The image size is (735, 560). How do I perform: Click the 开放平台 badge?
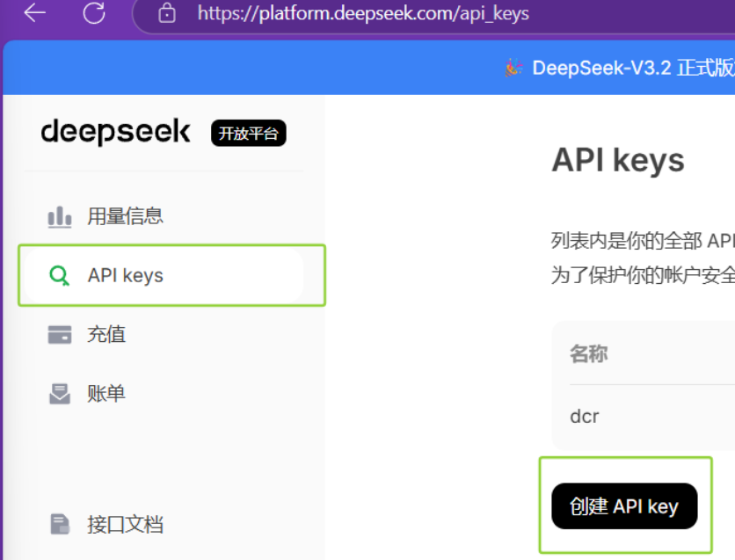[x=249, y=133]
